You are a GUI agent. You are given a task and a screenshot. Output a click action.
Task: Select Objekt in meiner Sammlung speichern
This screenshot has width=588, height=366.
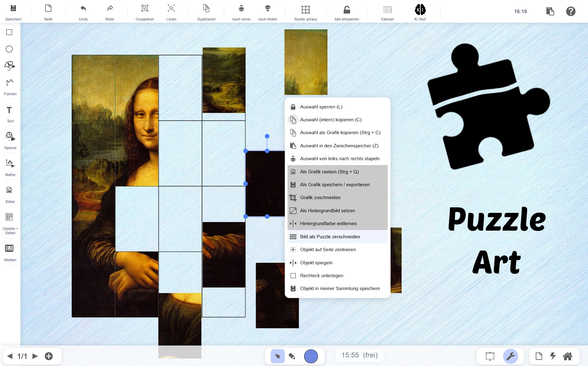338,289
